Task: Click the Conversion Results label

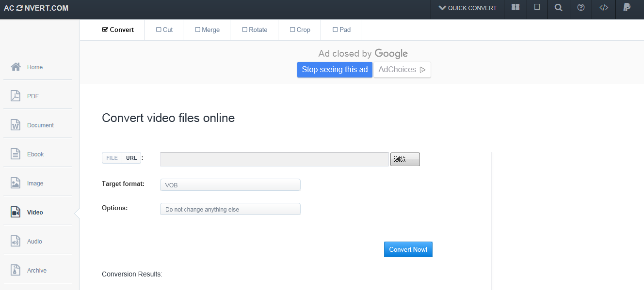Action: pos(132,274)
